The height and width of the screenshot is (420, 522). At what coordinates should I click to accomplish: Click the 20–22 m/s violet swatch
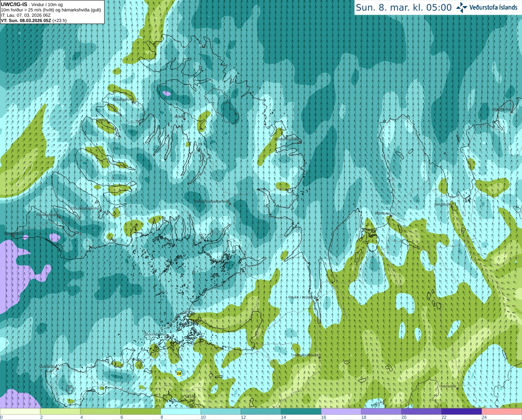click(422, 411)
